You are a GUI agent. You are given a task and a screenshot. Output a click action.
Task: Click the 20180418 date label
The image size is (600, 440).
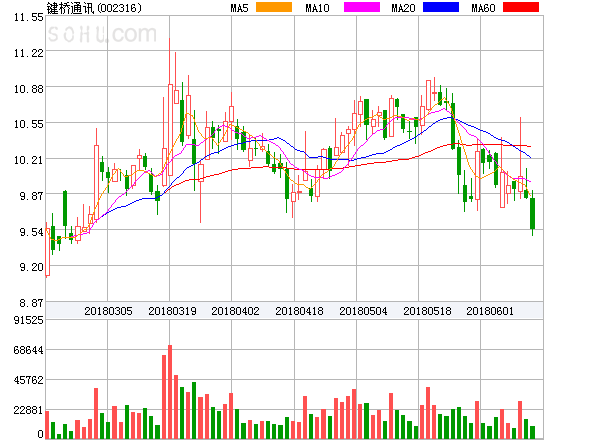point(299,311)
